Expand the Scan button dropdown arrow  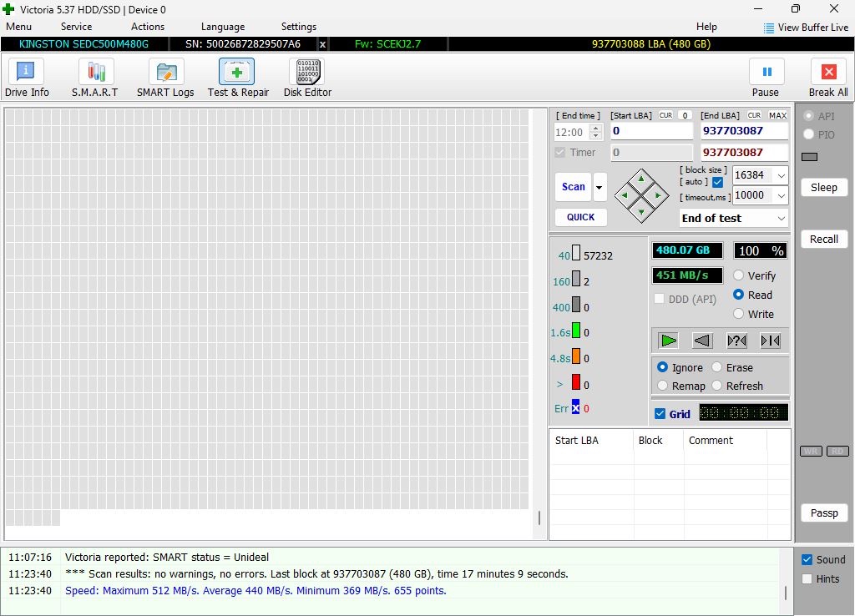[598, 187]
